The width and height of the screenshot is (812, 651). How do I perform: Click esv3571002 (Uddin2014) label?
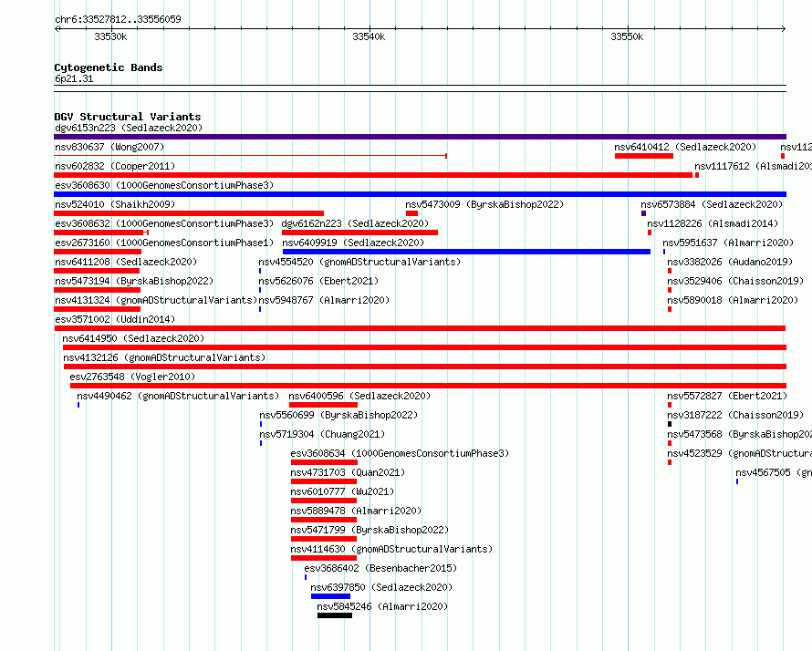click(x=115, y=319)
